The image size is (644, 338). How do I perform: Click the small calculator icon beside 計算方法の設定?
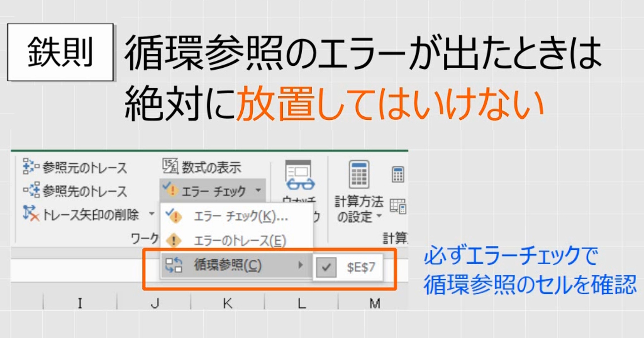(x=398, y=175)
